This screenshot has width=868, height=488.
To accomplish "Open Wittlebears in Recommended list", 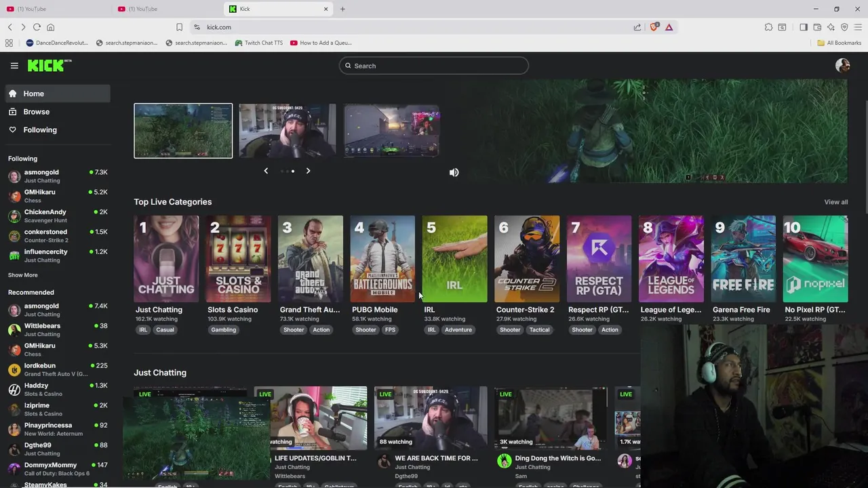I will (58, 330).
